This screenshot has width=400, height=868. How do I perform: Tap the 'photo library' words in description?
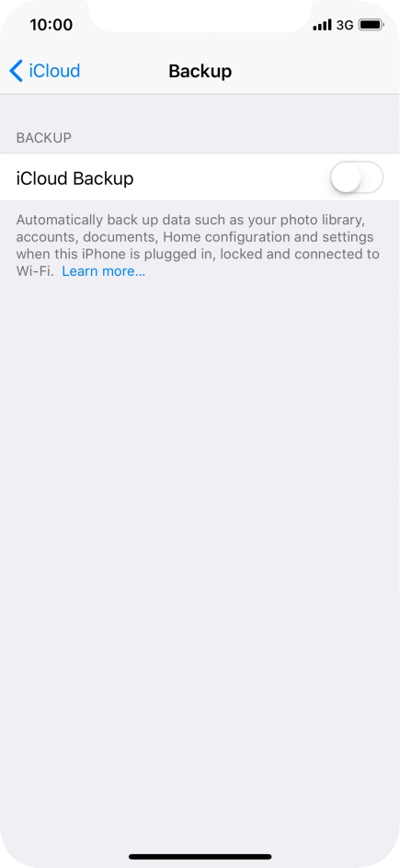click(x=322, y=221)
